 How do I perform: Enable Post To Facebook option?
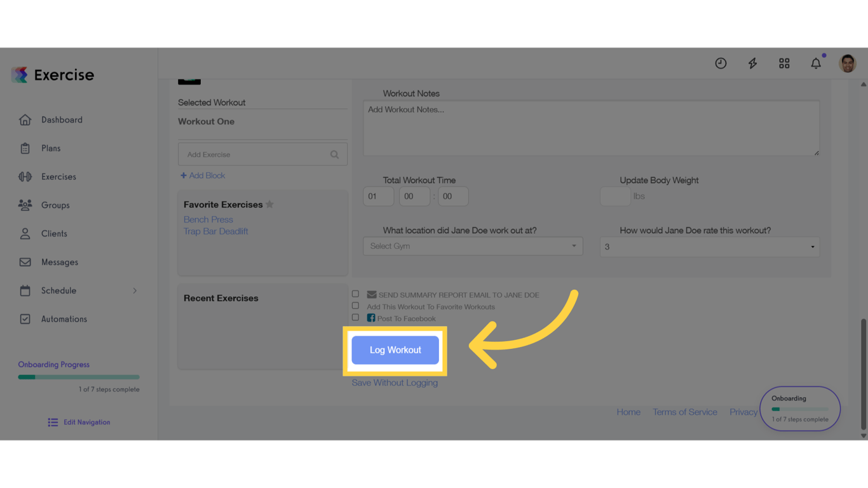click(355, 317)
